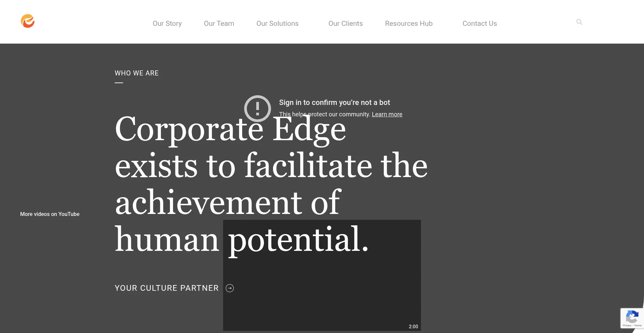644x333 pixels.
Task: Click the Terms link in reCAPTCHA badge
Action: (x=638, y=325)
